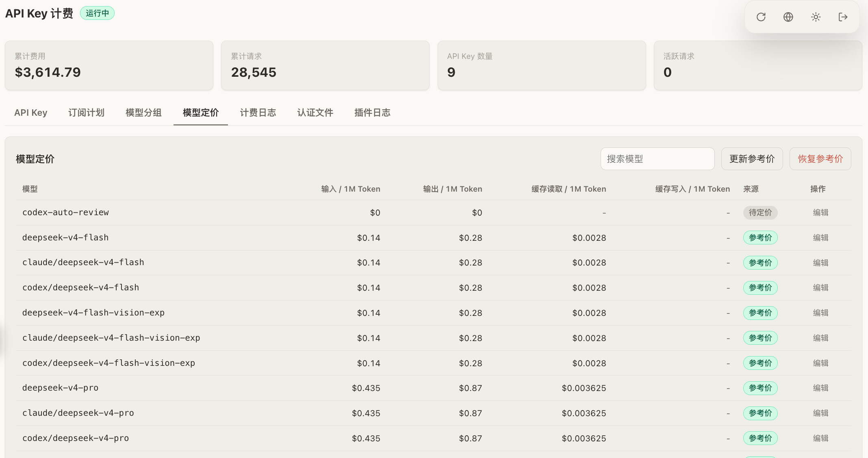Click 编辑 for codex/deepseek-v4-flash-vision-exp

coord(821,363)
